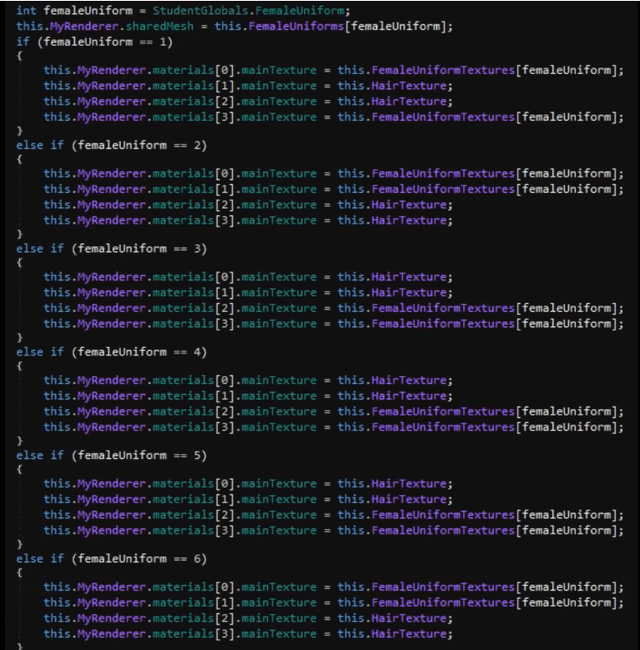Click materials[2] line in femaleUniform == 6 block
The height and width of the screenshot is (650, 640).
pos(248,618)
